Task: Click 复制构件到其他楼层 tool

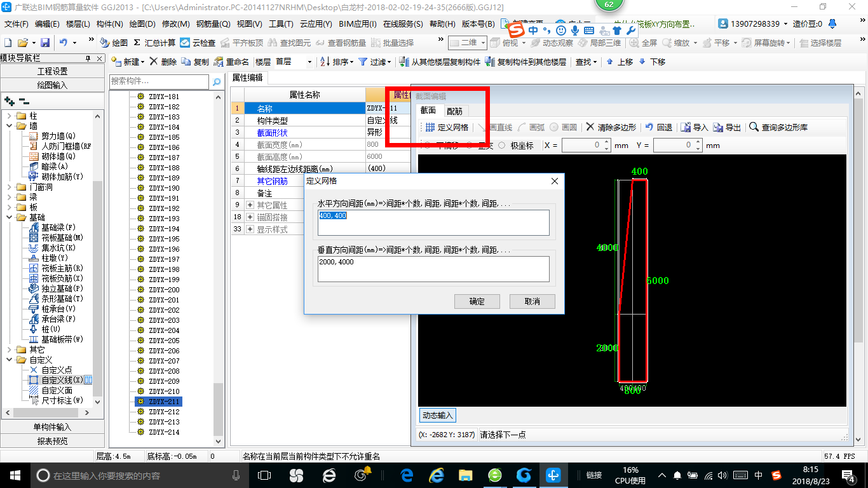Action: (526, 62)
